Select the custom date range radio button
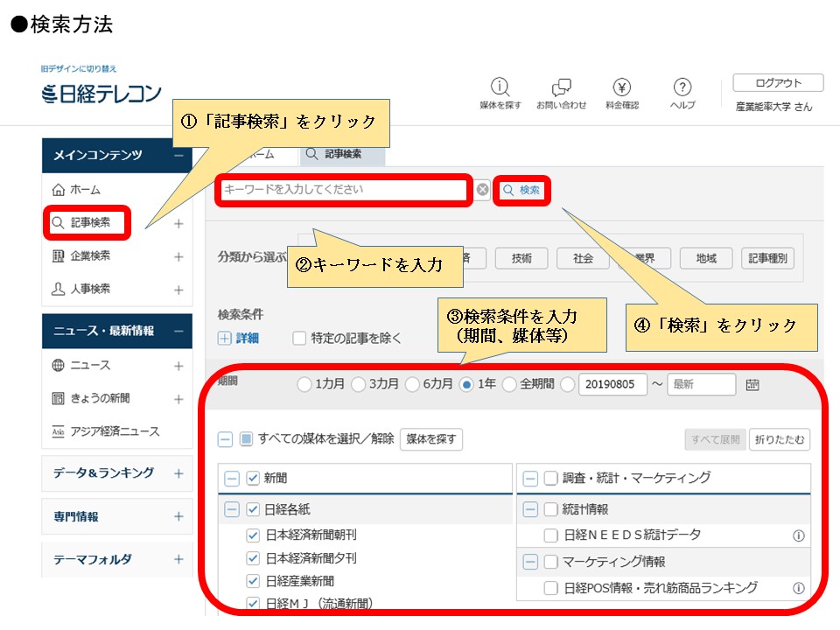The width and height of the screenshot is (840, 630). [568, 384]
